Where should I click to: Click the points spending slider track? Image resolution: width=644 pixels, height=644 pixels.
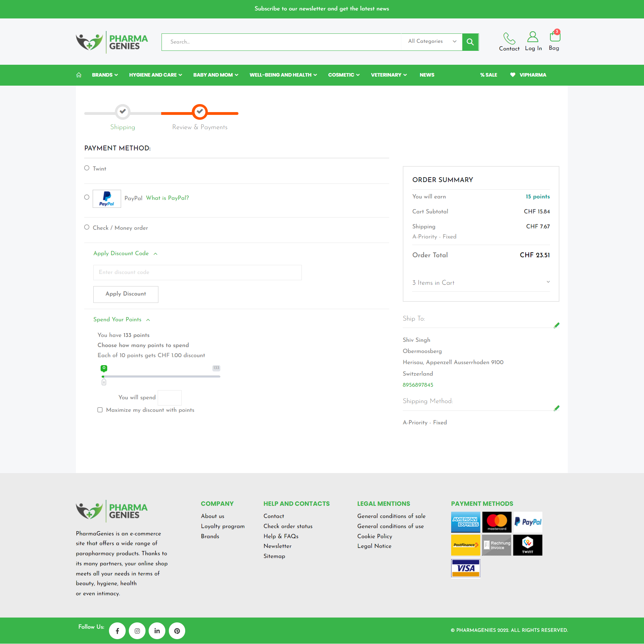[x=161, y=376]
